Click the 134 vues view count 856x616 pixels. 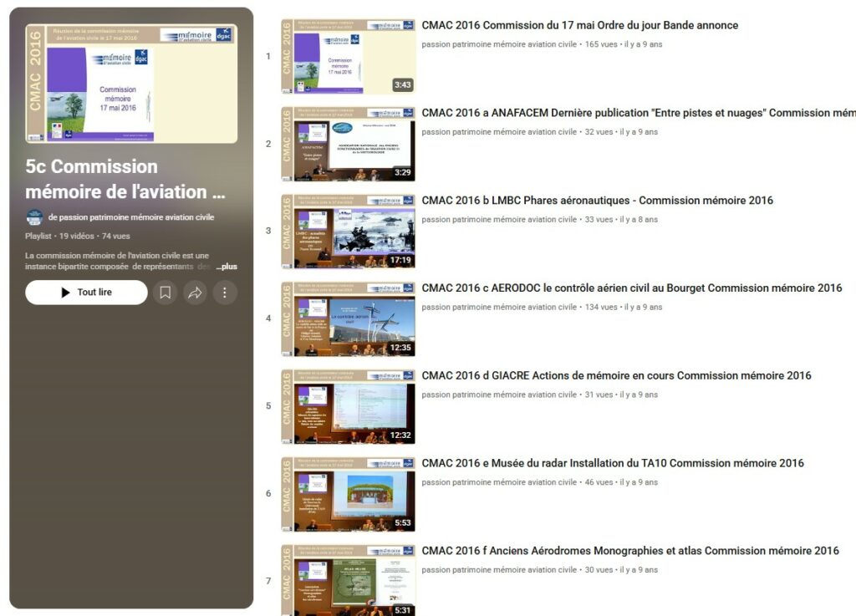[x=601, y=308]
